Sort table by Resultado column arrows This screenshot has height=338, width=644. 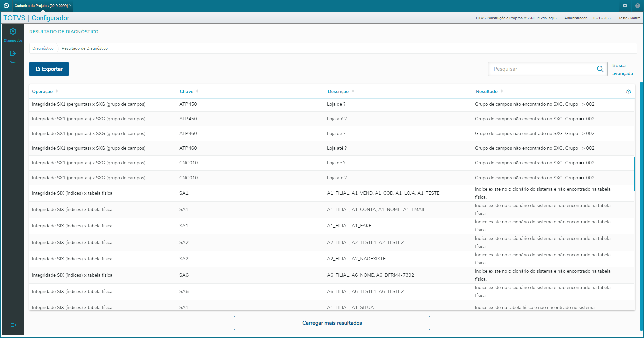[x=502, y=91]
